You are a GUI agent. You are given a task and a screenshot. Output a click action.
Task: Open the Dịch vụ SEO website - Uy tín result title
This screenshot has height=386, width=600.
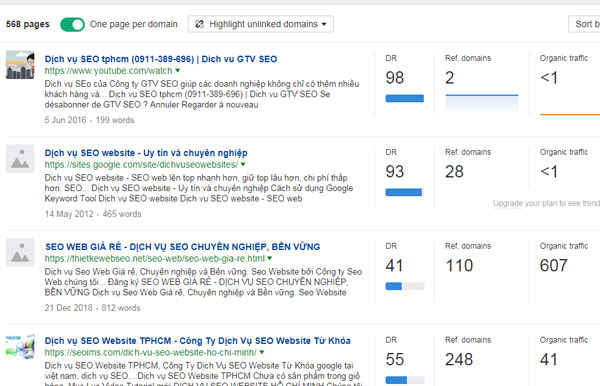(x=146, y=153)
